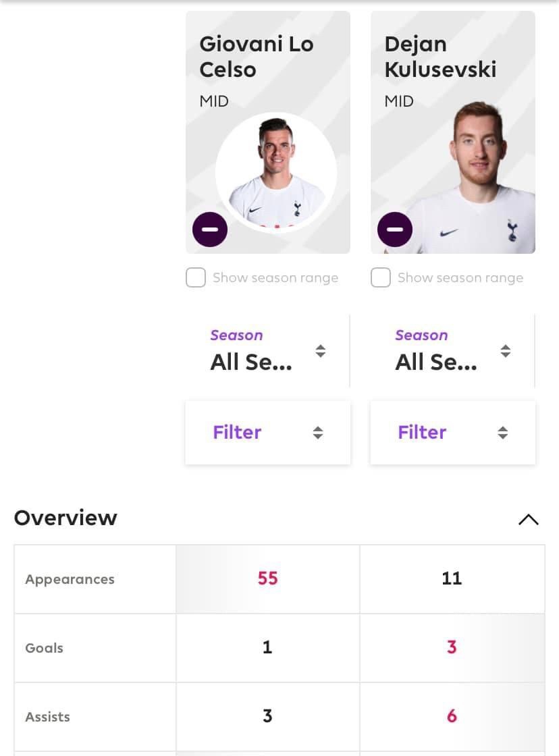Select the Assists row label

47,717
